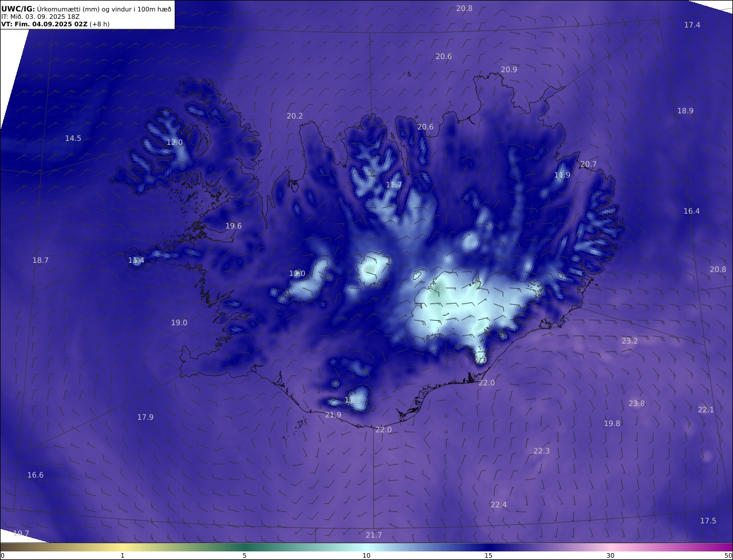Click the 11.4 value on the map

(x=136, y=261)
